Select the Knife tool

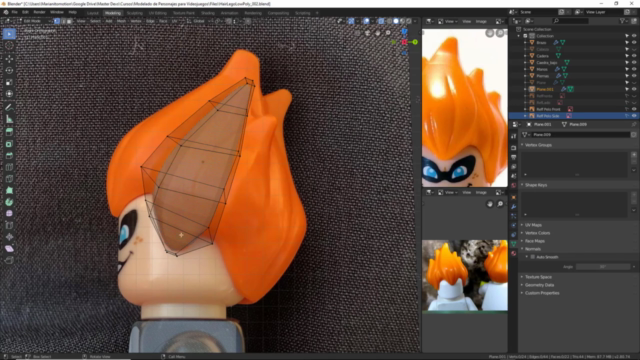9,179
